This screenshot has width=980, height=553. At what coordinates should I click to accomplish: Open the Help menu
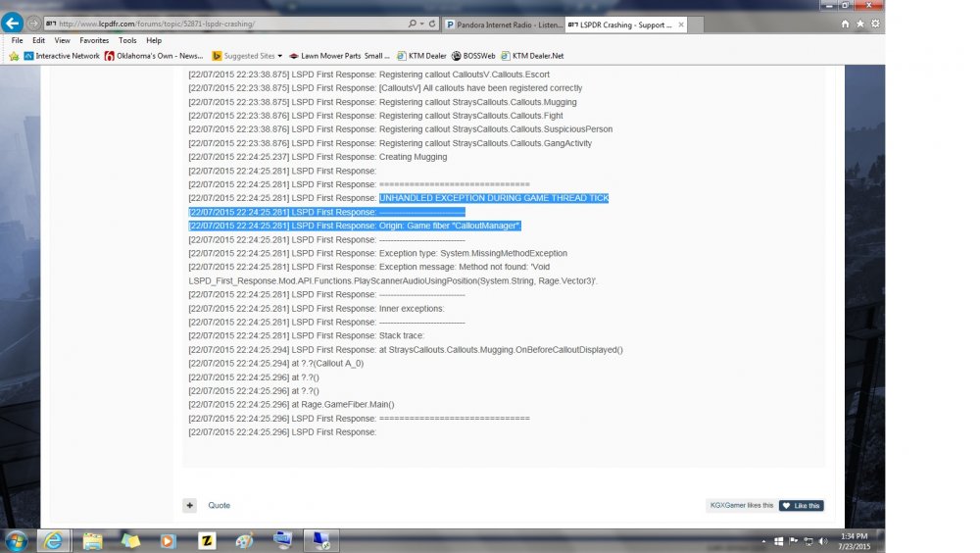pyautogui.click(x=154, y=40)
